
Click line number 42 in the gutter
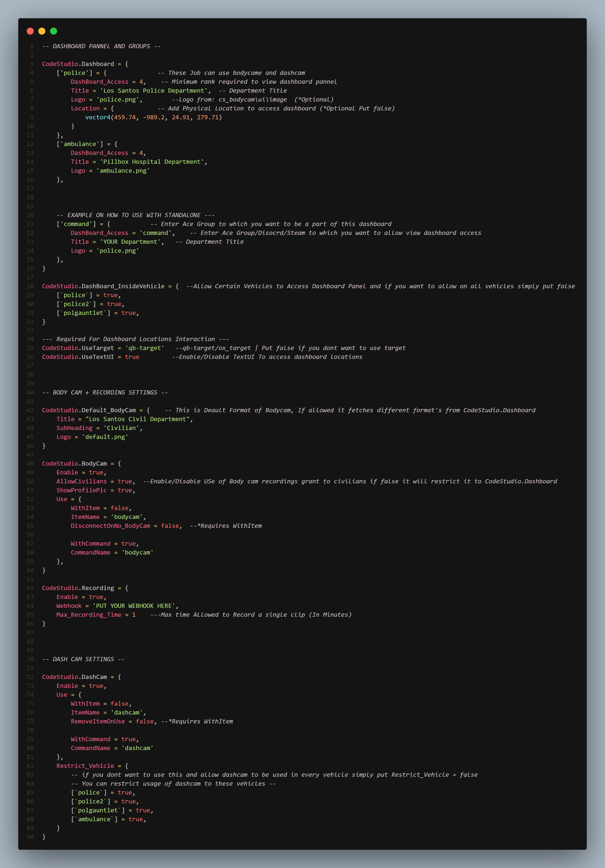[x=30, y=410]
